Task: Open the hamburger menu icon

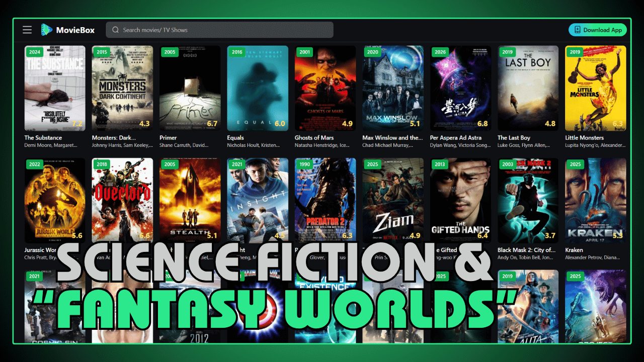Action: pyautogui.click(x=27, y=30)
